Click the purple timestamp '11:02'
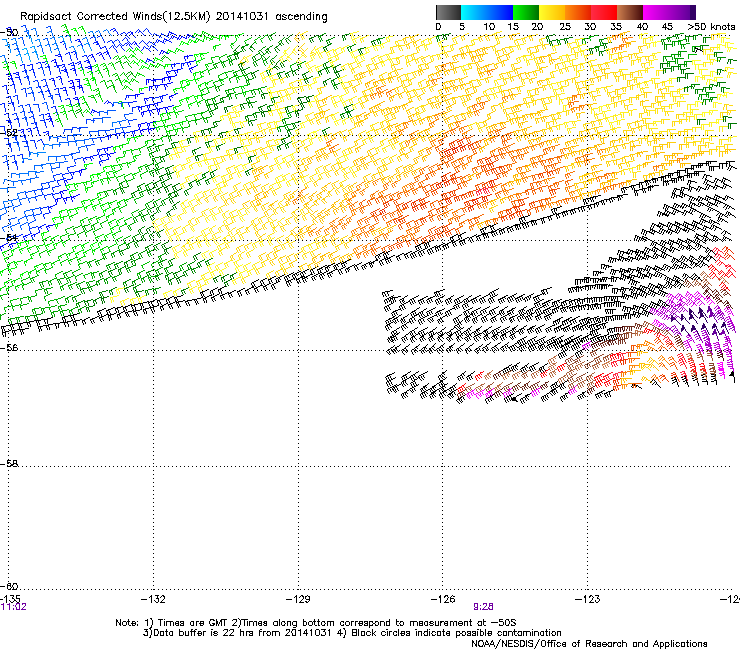The image size is (740, 650). point(14,607)
